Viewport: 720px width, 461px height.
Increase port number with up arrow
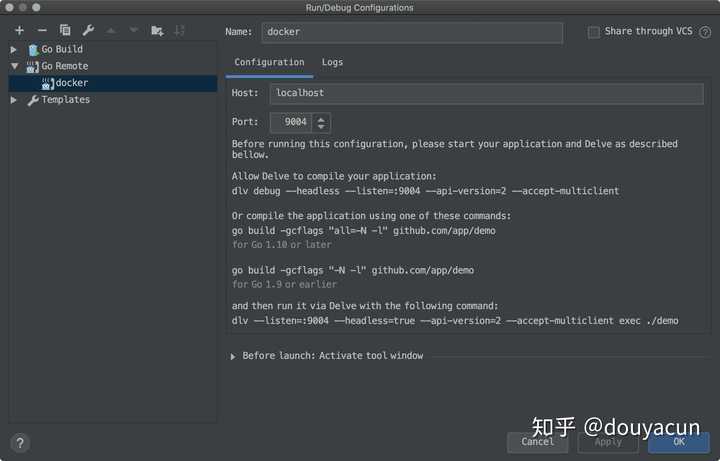[321, 119]
